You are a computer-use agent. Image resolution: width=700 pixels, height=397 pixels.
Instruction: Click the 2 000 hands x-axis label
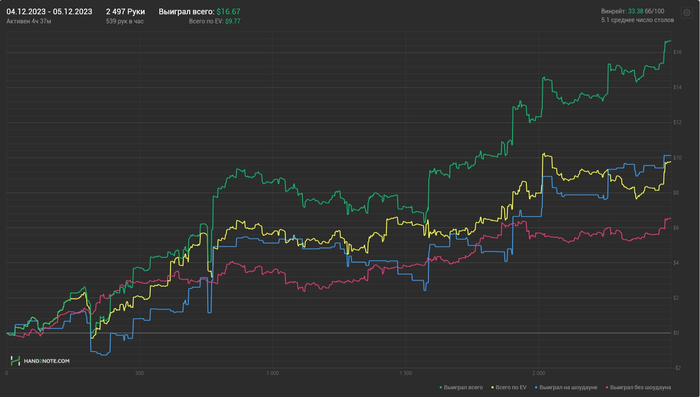click(x=538, y=373)
